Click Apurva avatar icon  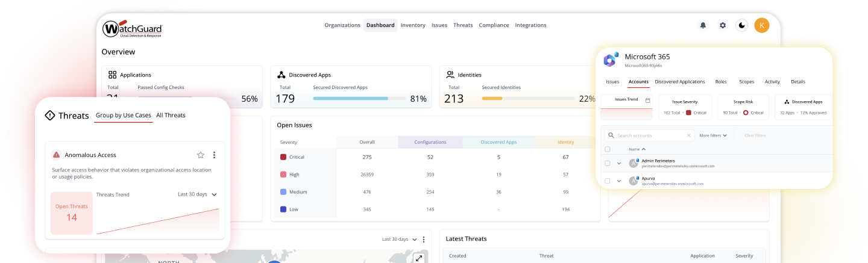634,181
